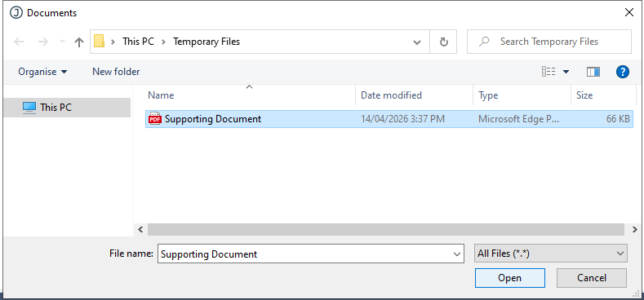Select the Supporting Document file
The height and width of the screenshot is (300, 644).
click(x=389, y=119)
